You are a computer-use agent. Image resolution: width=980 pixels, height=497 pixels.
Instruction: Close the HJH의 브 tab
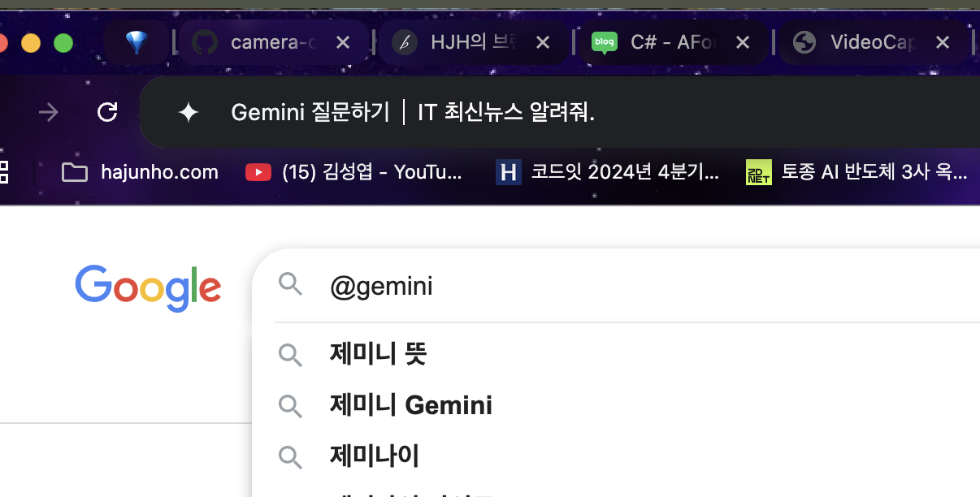click(x=543, y=42)
